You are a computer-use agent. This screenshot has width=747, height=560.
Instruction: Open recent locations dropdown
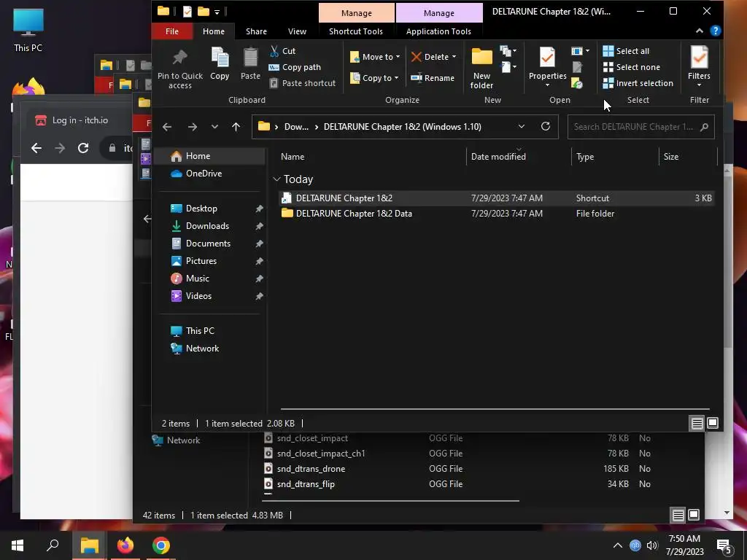tap(214, 127)
